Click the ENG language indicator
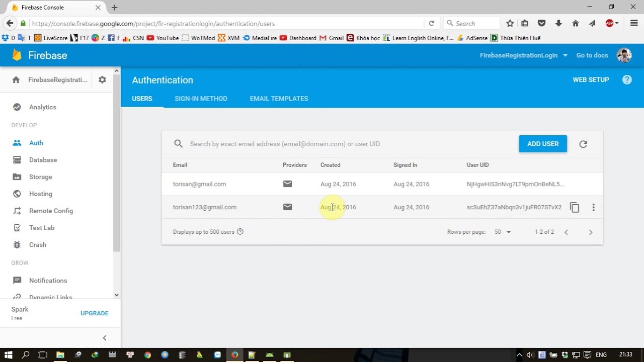This screenshot has height=362, width=644. pos(601,354)
